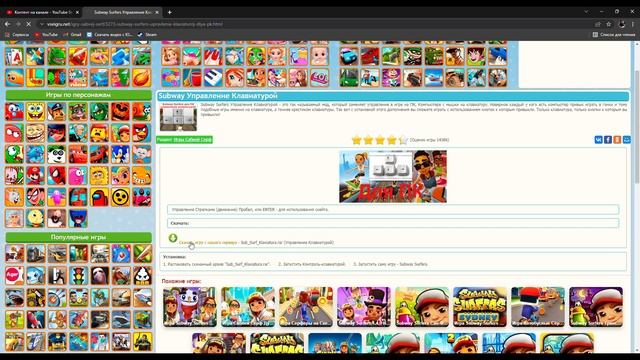Open the LOL dolls game icon
Screen dimensions: 640x360
pyautogui.click(x=319, y=78)
